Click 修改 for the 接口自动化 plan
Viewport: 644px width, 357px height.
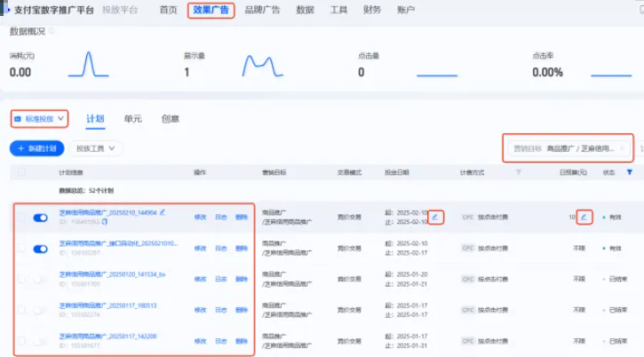[200, 248]
